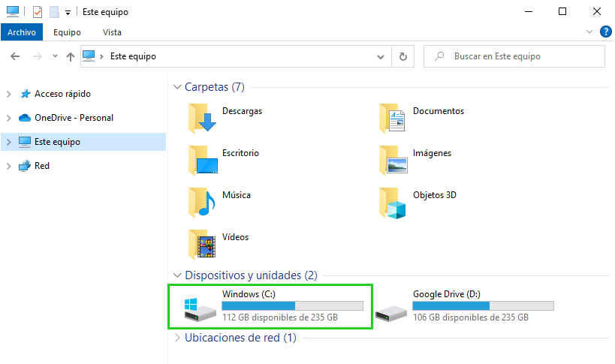The image size is (615, 364).
Task: Click the OneDrive cloud icon
Action: [25, 118]
